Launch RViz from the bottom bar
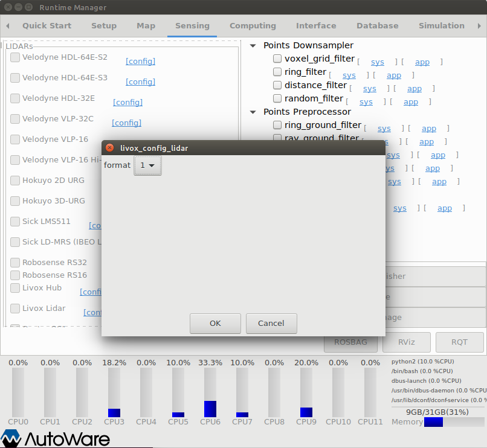487x448 pixels. 407,342
